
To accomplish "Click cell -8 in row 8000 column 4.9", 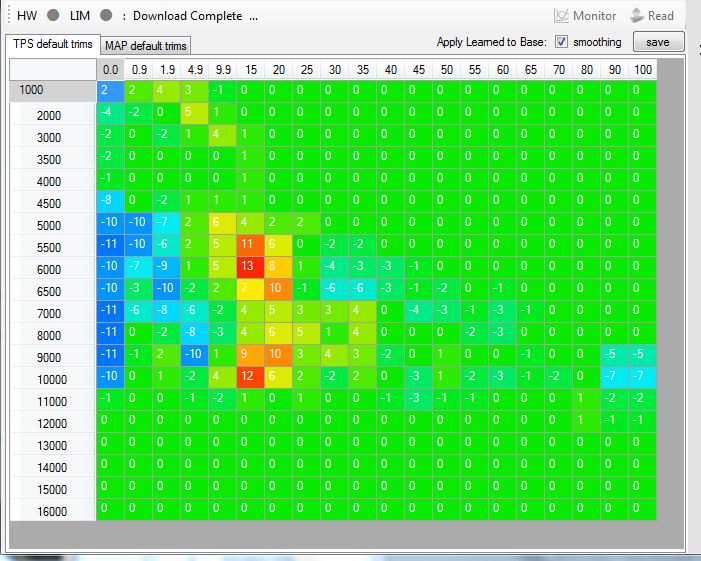I will [195, 333].
